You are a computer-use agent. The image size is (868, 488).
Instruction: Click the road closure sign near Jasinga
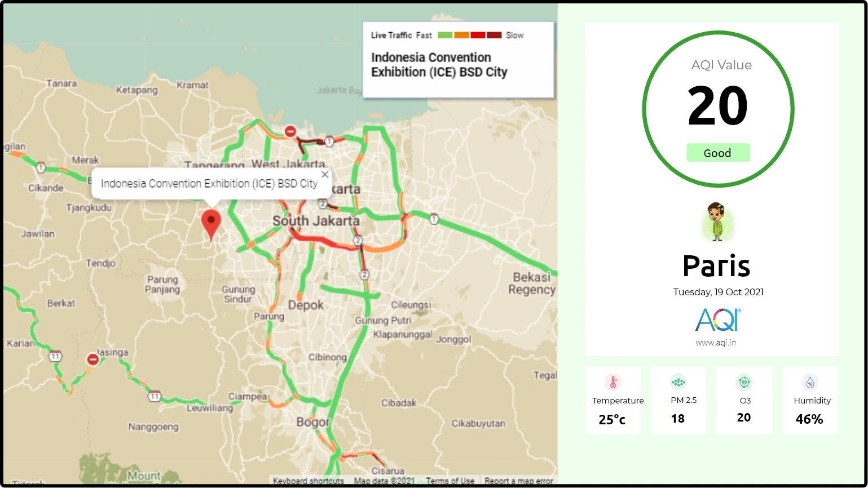[93, 360]
